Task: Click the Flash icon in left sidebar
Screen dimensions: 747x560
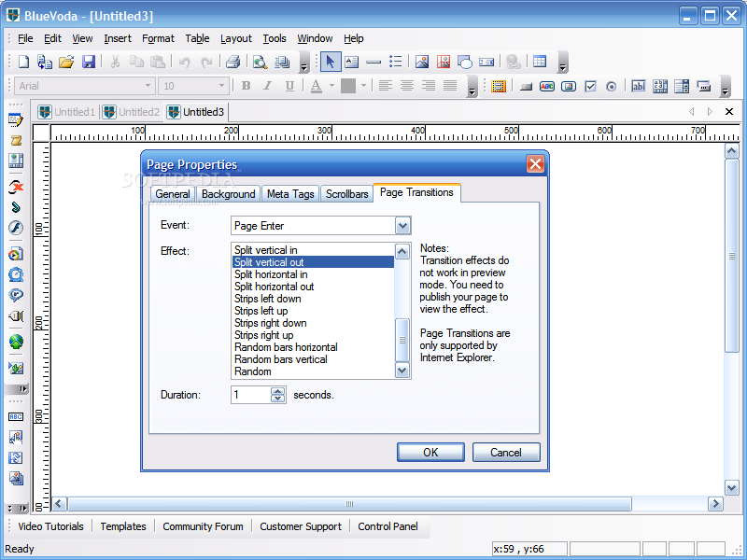Action: [x=16, y=228]
